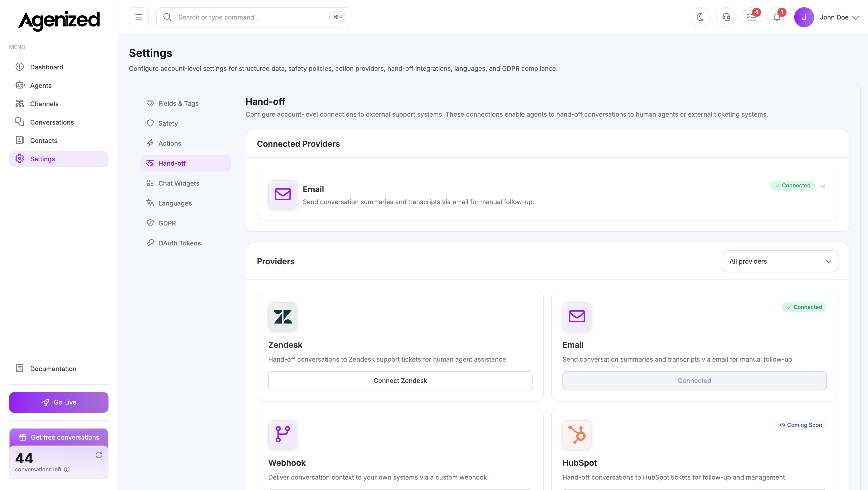
Task: Open the All providers dropdown
Action: pyautogui.click(x=780, y=261)
